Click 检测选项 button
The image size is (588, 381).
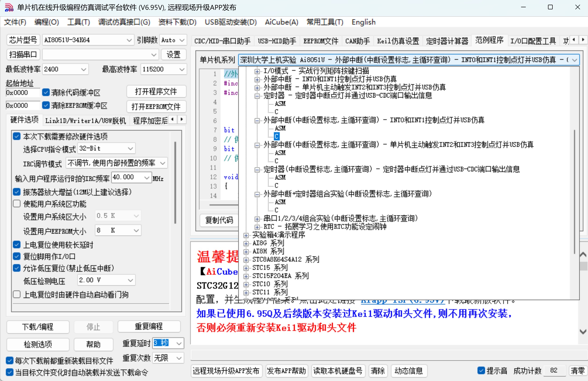37,344
